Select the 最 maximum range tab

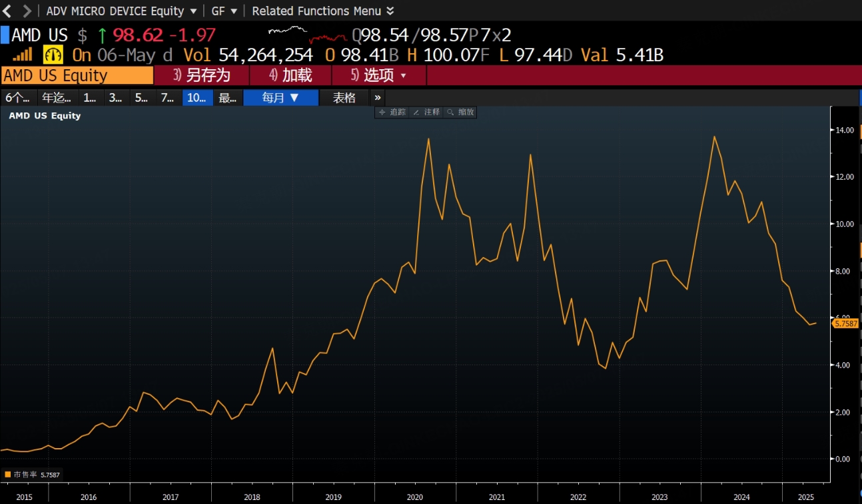coord(228,98)
